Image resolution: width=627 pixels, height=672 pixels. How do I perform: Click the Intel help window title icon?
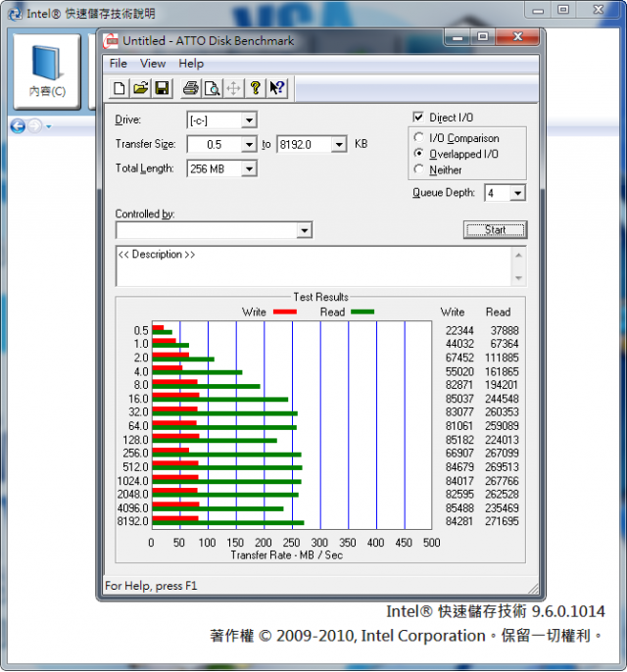[x=15, y=14]
